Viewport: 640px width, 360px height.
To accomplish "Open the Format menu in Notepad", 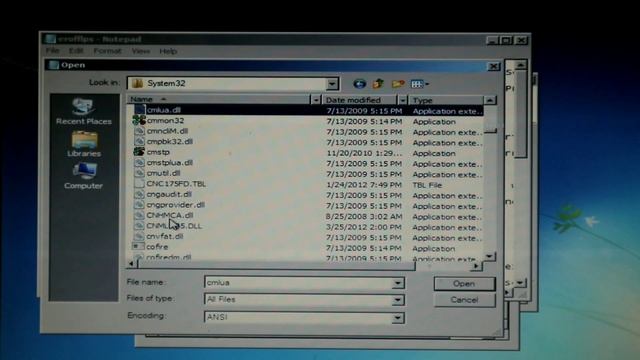I will [107, 51].
